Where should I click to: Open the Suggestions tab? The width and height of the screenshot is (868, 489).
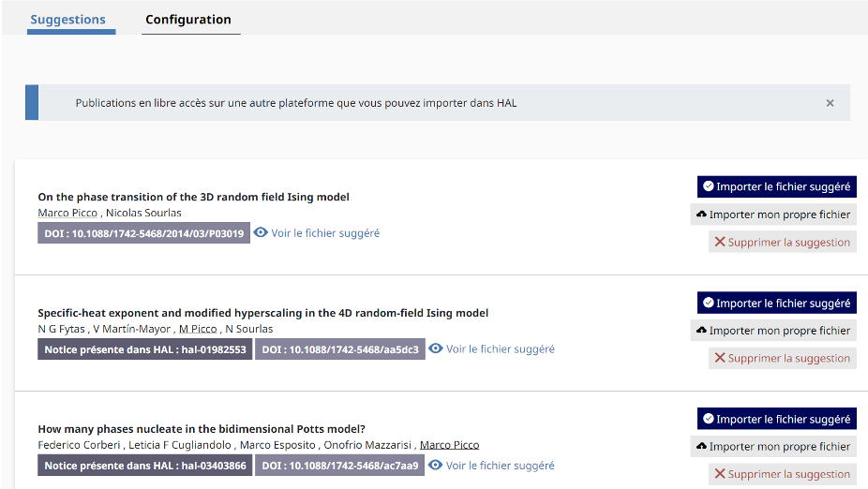click(68, 20)
